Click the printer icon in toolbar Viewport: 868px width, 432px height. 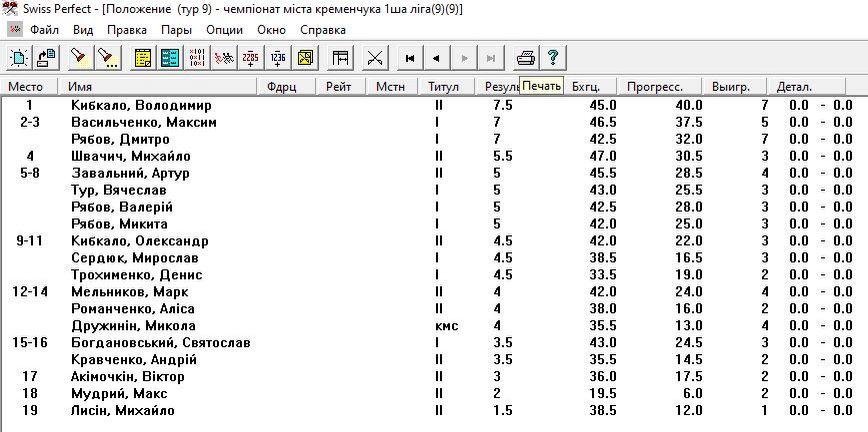(x=527, y=57)
